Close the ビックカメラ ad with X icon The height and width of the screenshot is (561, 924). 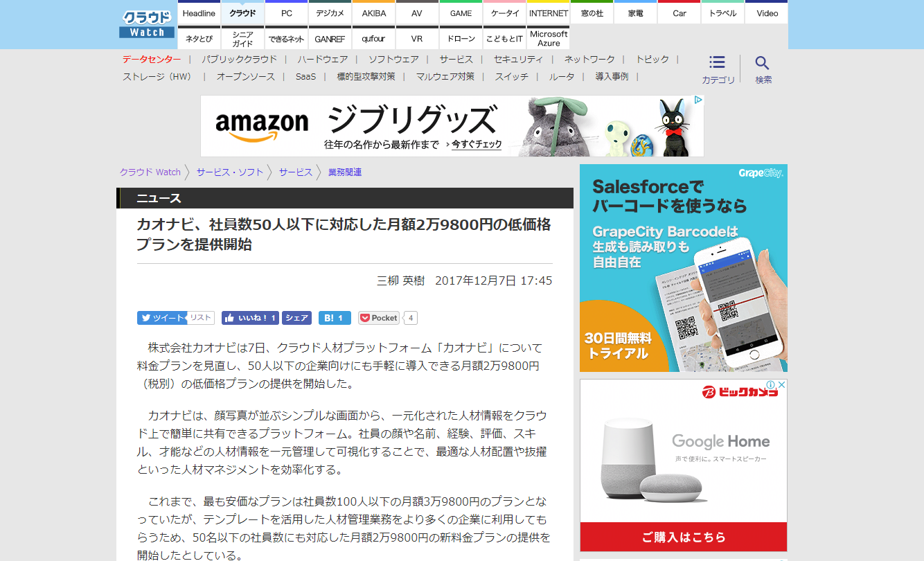[781, 384]
